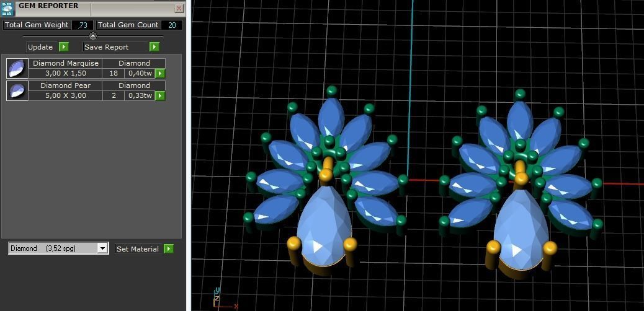Click the green arrow next to Update
The width and height of the screenshot is (644, 311).
tap(64, 46)
